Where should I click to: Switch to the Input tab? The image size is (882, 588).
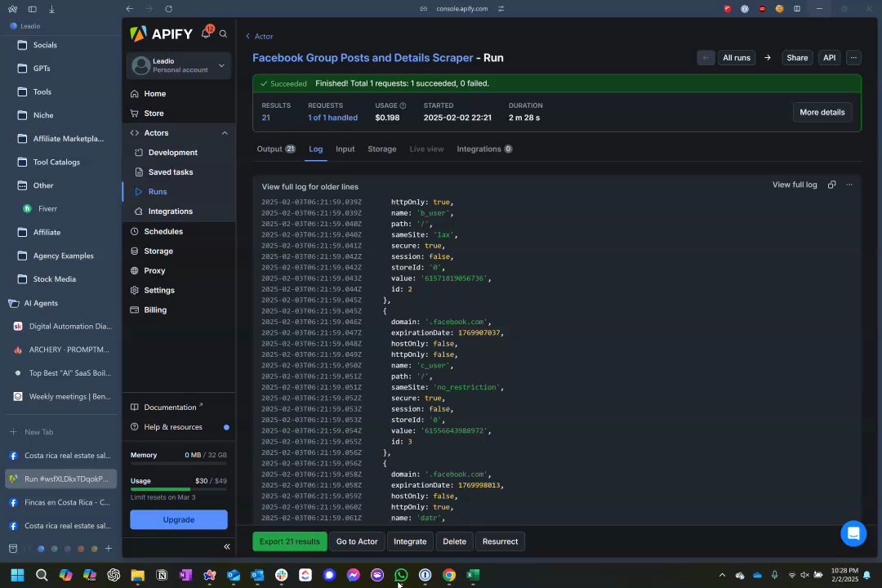tap(345, 149)
